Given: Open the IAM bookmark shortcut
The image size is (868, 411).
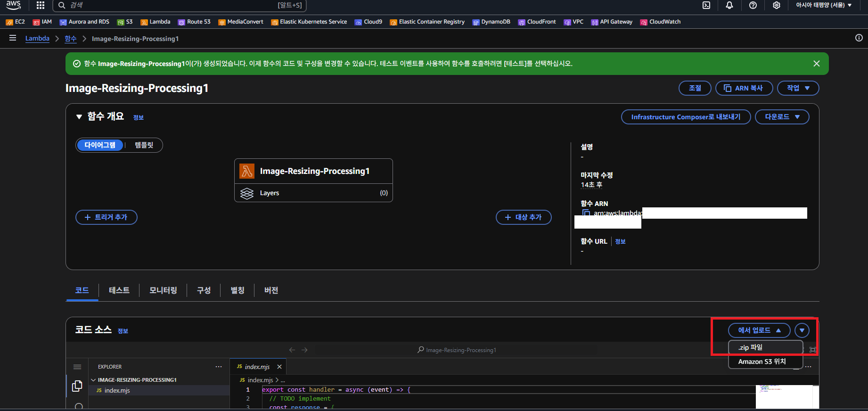Looking at the screenshot, I should tap(42, 22).
